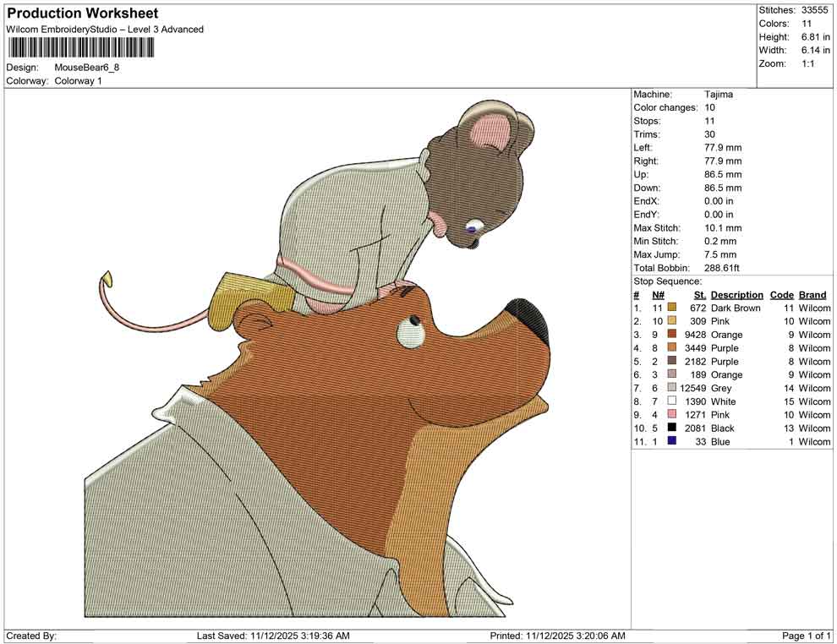Click the St. column header
Image resolution: width=837 pixels, height=644 pixels.
tap(699, 294)
